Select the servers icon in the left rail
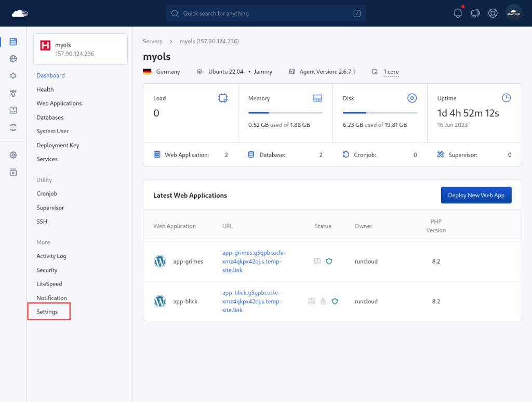The width and height of the screenshot is (532, 402). (x=13, y=42)
